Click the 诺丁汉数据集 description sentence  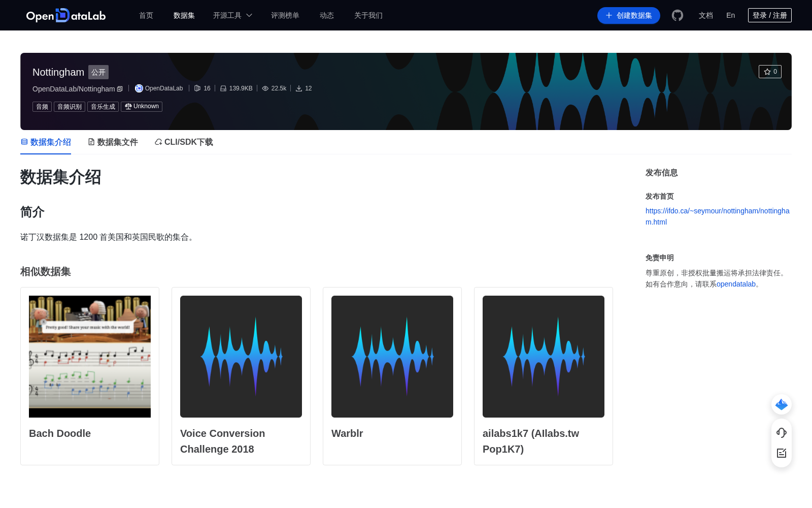(x=109, y=237)
